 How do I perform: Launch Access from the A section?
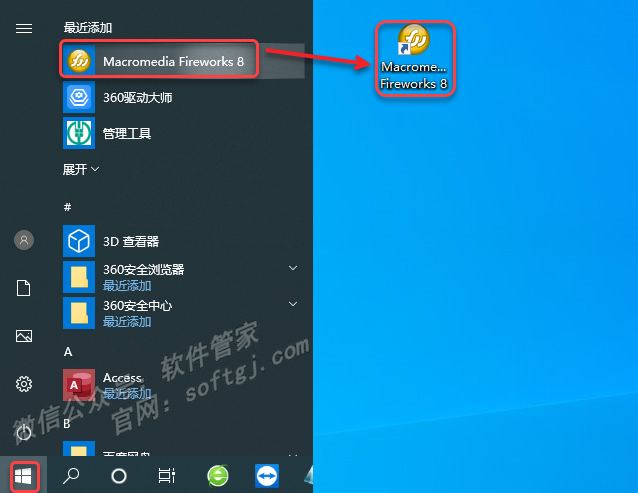click(x=183, y=385)
